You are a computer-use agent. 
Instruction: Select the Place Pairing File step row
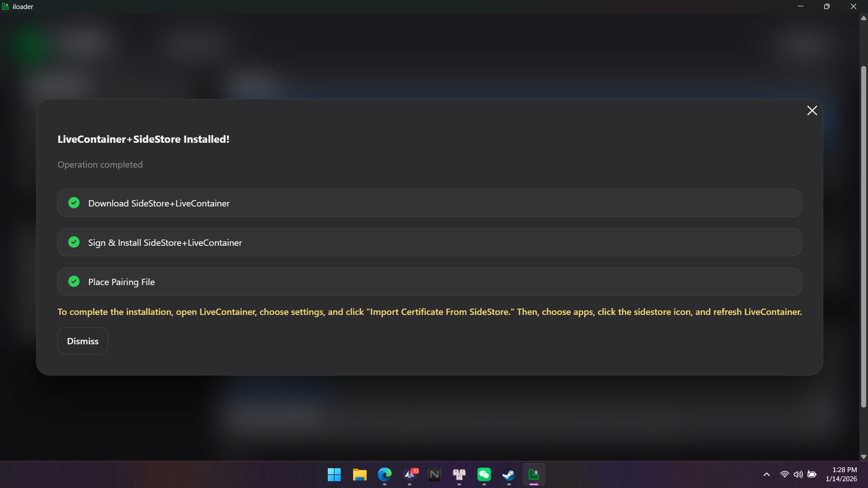point(429,282)
